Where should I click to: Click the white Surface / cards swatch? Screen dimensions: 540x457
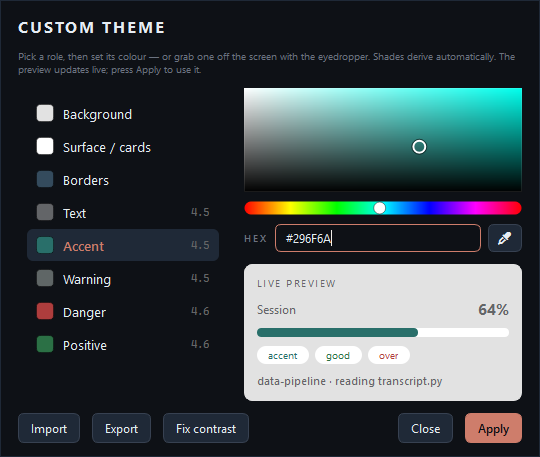click(x=45, y=146)
